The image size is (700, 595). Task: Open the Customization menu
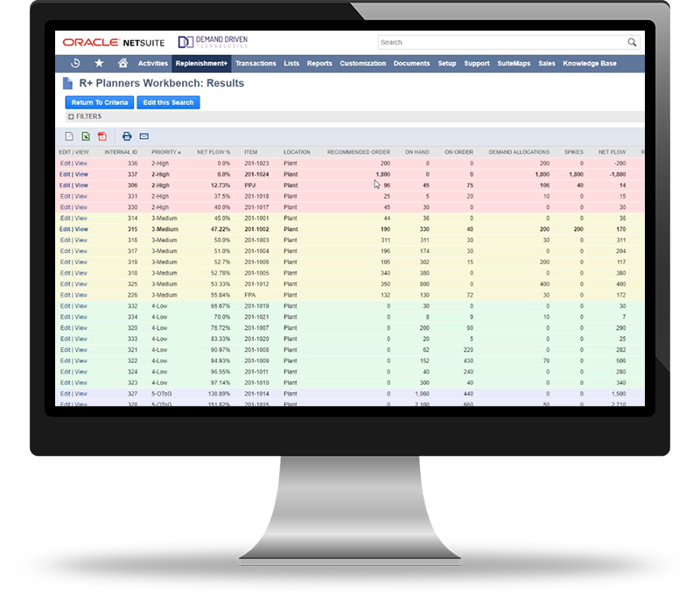[363, 63]
